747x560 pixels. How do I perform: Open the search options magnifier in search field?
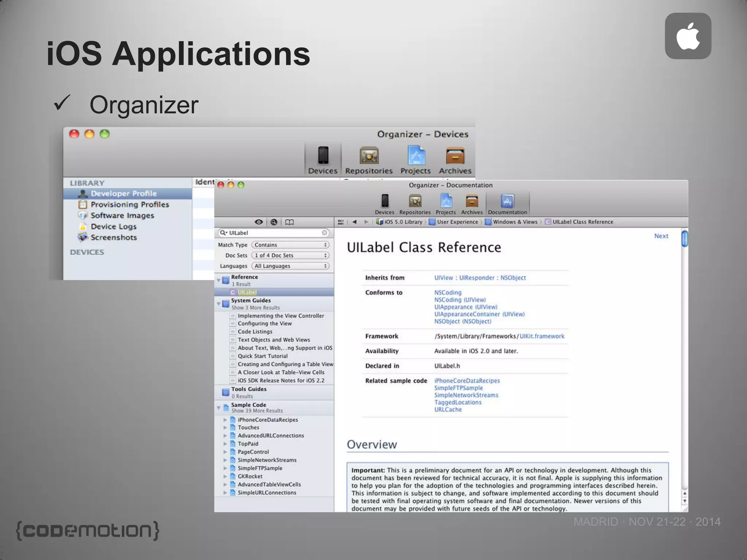(x=223, y=233)
